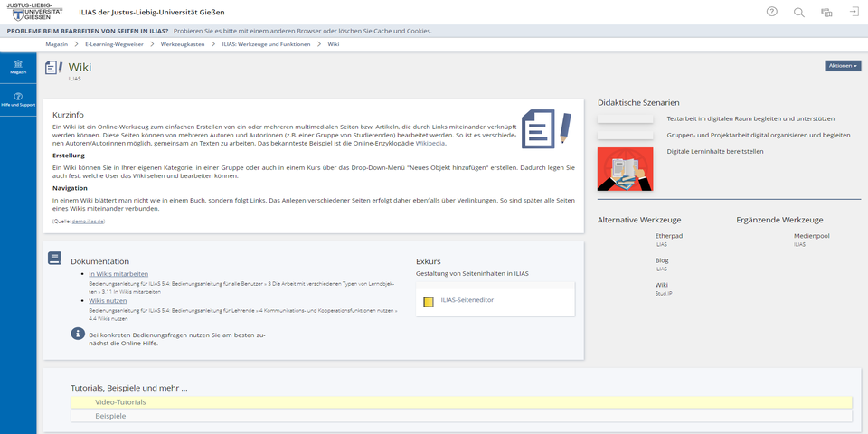The width and height of the screenshot is (868, 434).
Task: Click the Navigation subheading
Action: pos(70,188)
